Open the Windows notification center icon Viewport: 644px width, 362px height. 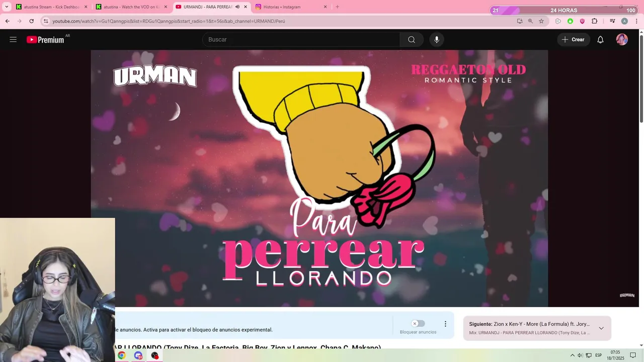pyautogui.click(x=633, y=355)
